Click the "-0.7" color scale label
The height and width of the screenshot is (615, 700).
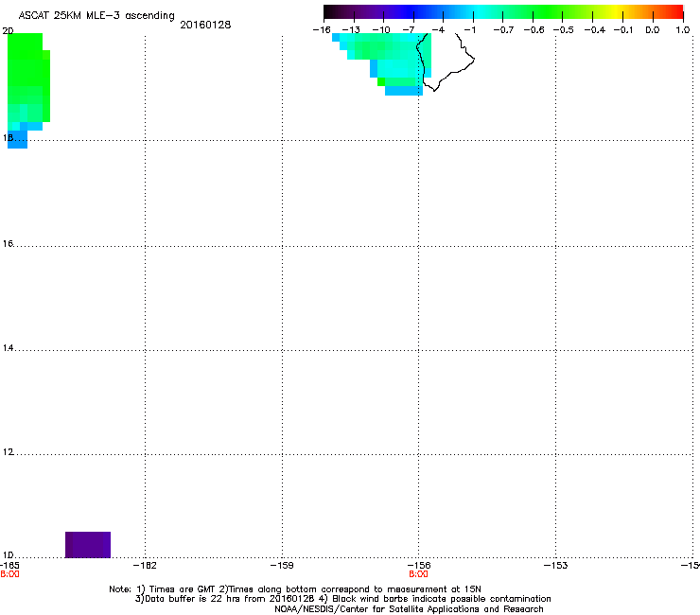[503, 30]
